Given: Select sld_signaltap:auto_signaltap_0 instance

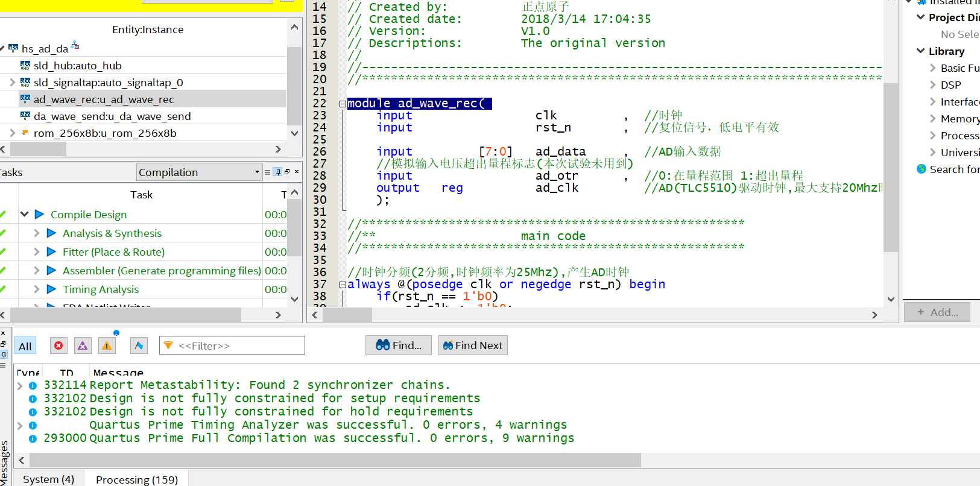Looking at the screenshot, I should tap(109, 82).
